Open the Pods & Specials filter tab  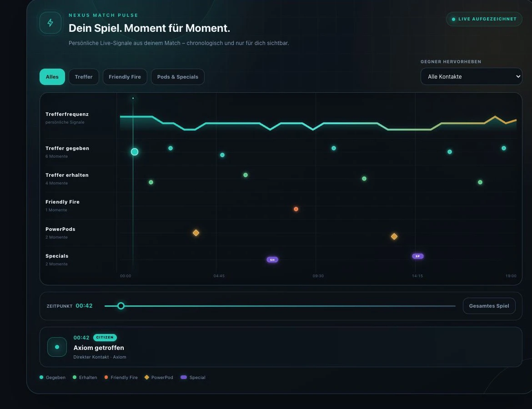pos(177,77)
